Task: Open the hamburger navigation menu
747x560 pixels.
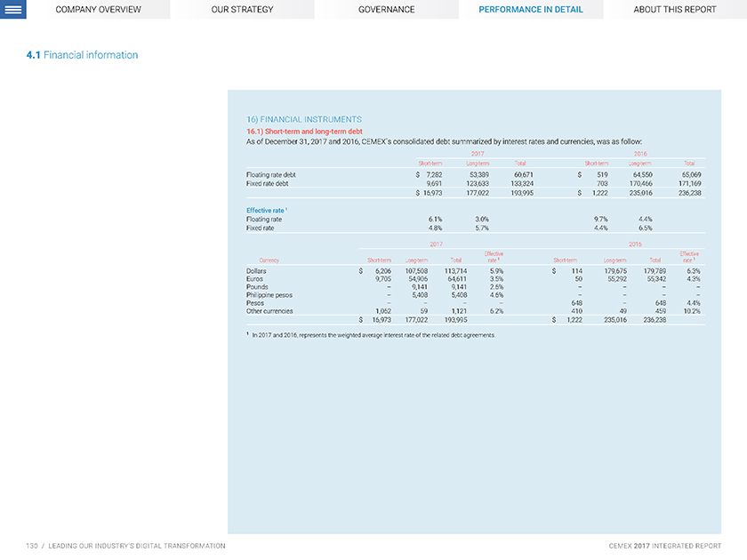Action: [12, 9]
